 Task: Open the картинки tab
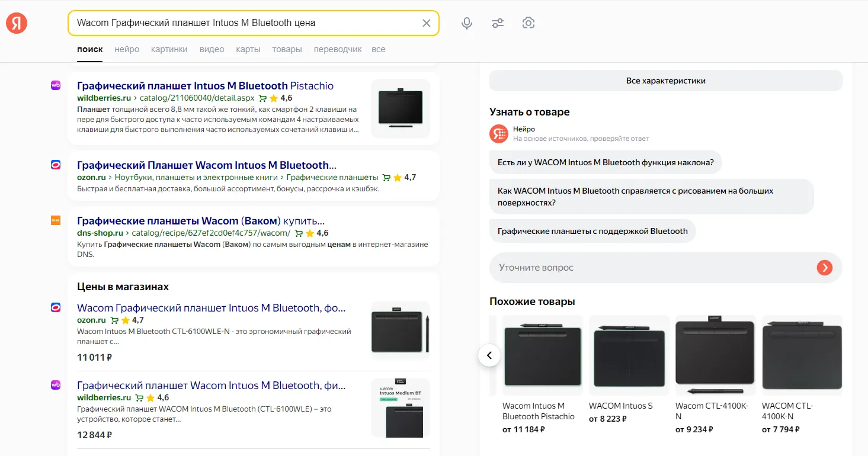169,49
